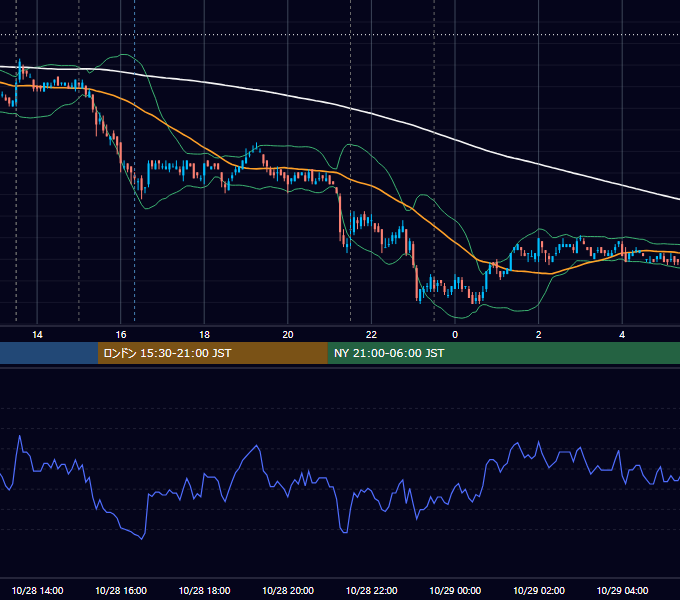Screen dimensions: 680x600
Task: Click hour label 18 on price chart axis
Action: 204,335
